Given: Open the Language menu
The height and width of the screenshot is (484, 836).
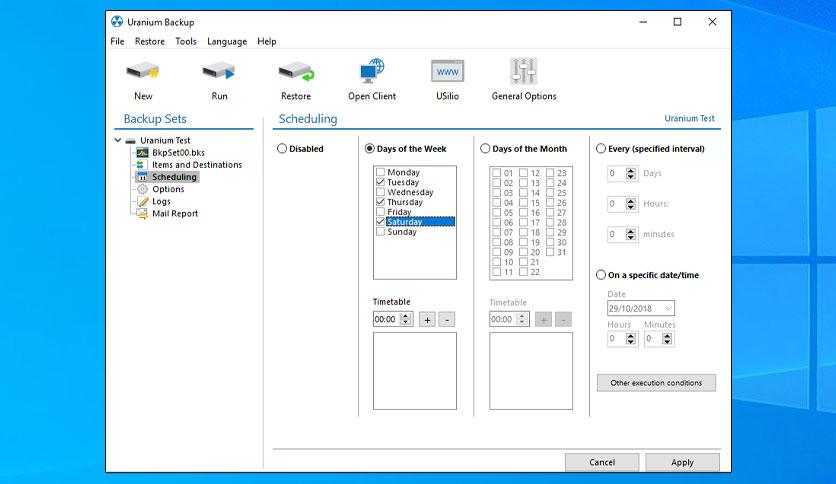Looking at the screenshot, I should [227, 42].
